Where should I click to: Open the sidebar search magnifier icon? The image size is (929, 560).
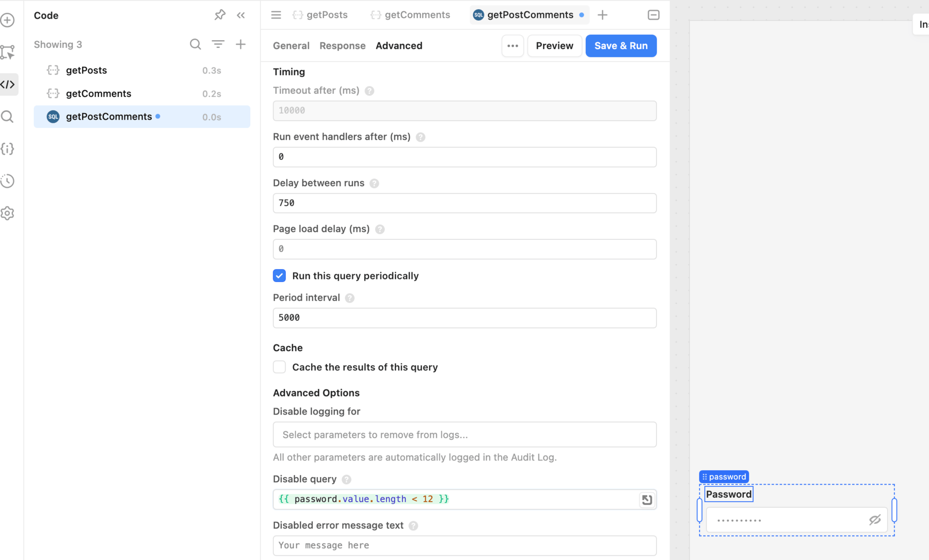(x=7, y=117)
